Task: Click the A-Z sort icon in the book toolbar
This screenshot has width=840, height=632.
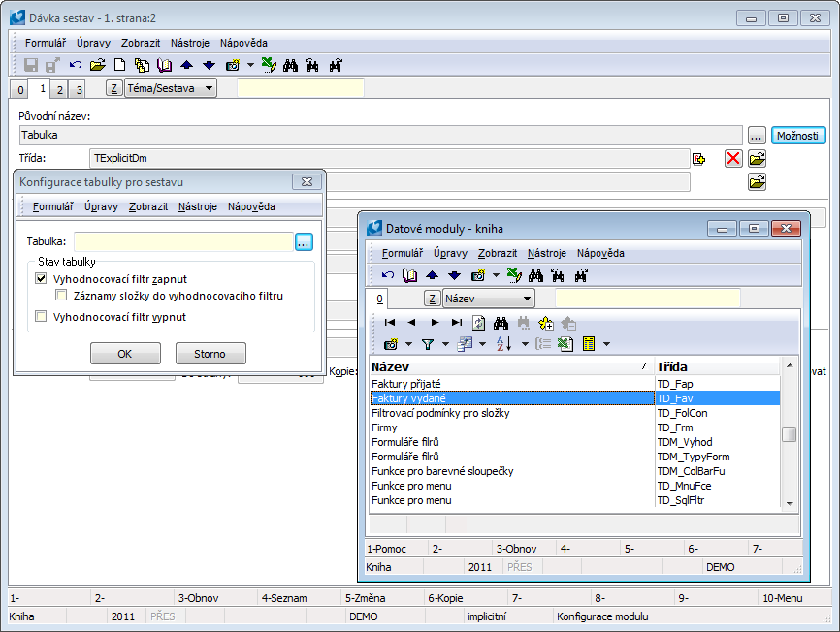Action: click(503, 343)
